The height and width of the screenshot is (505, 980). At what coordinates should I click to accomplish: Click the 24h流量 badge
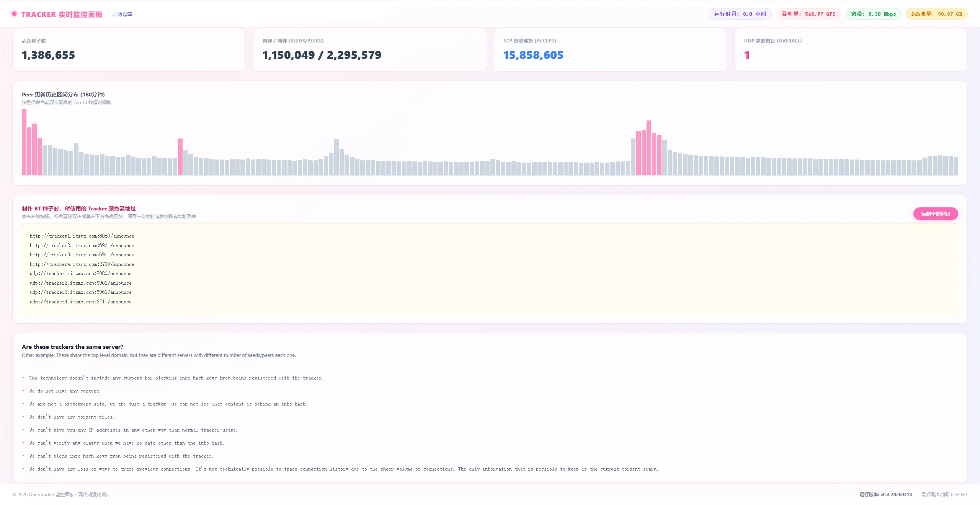click(x=936, y=14)
